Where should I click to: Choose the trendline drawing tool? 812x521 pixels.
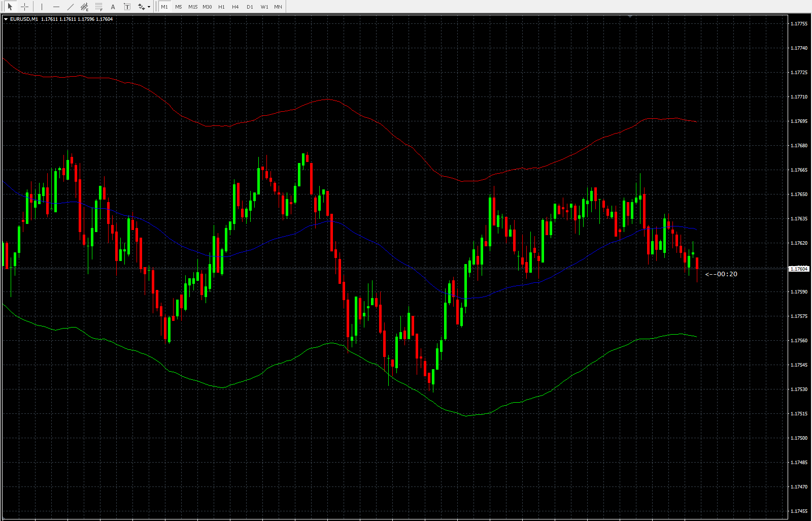[x=70, y=7]
